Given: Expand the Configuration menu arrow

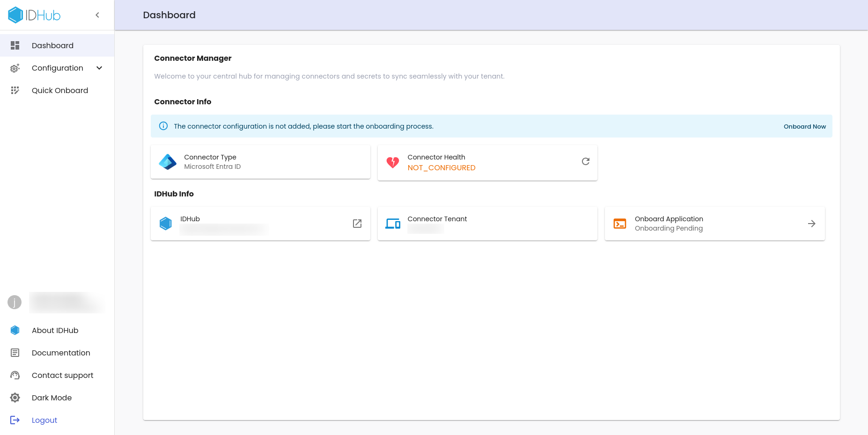Looking at the screenshot, I should (x=99, y=68).
